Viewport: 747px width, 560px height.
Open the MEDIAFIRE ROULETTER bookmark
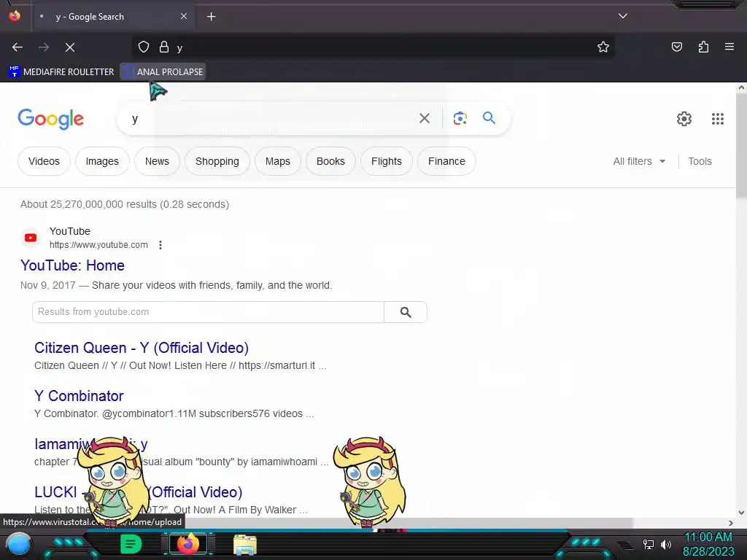[61, 72]
